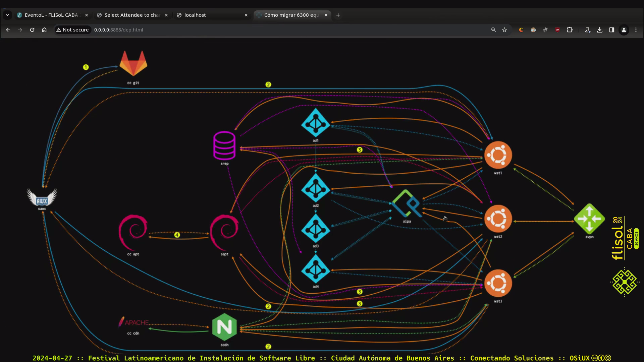Select the ad1 Active Directory diamond node
Viewport: 644px width, 362px height.
(x=315, y=123)
